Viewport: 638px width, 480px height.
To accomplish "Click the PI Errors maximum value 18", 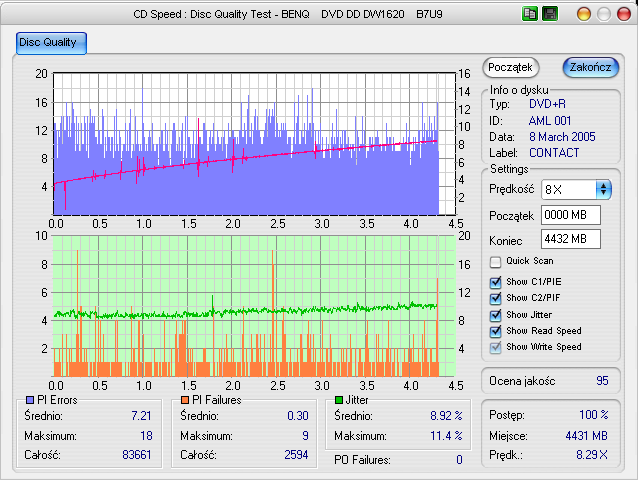I will (146, 436).
